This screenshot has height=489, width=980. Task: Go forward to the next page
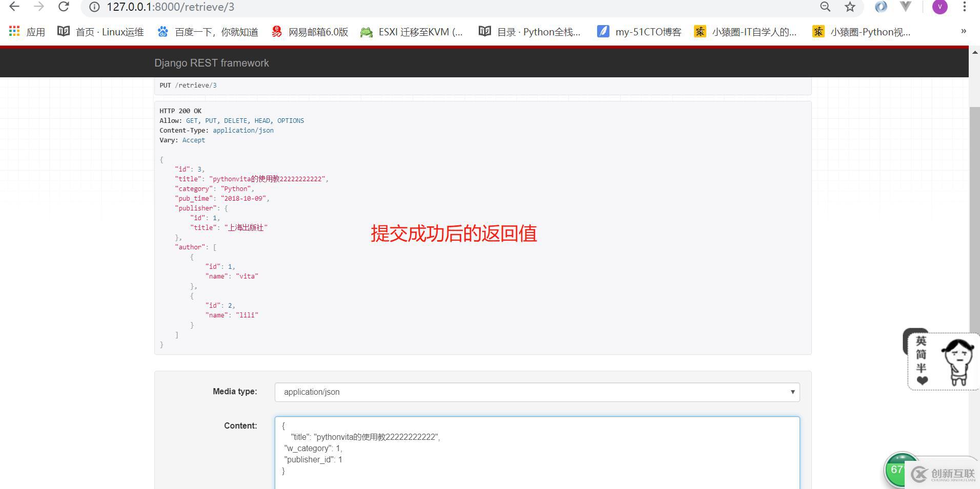[39, 7]
